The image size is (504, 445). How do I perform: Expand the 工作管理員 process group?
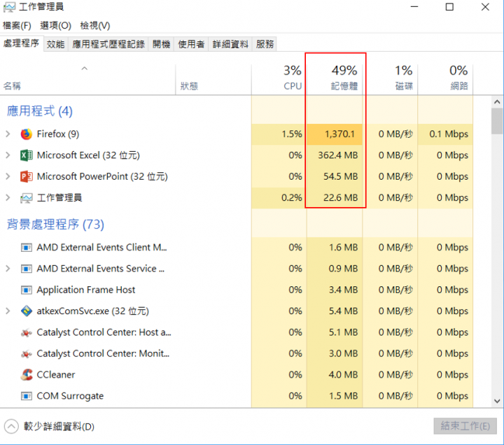8,197
